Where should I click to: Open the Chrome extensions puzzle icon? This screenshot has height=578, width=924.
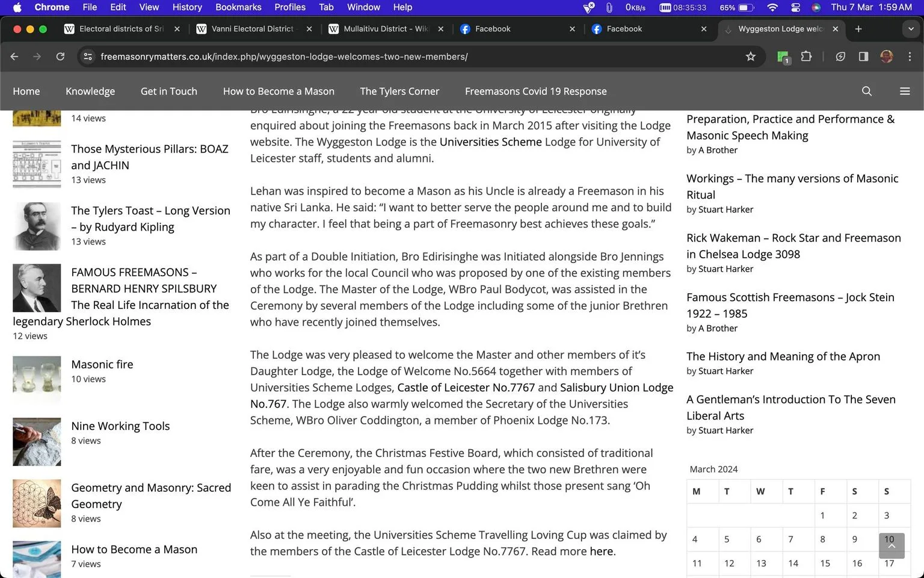806,57
